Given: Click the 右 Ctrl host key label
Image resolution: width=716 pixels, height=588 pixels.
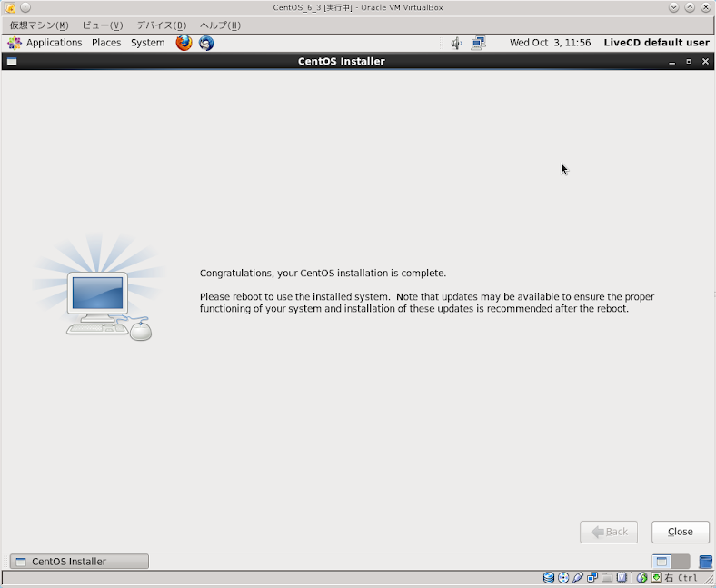Looking at the screenshot, I should pyautogui.click(x=681, y=578).
